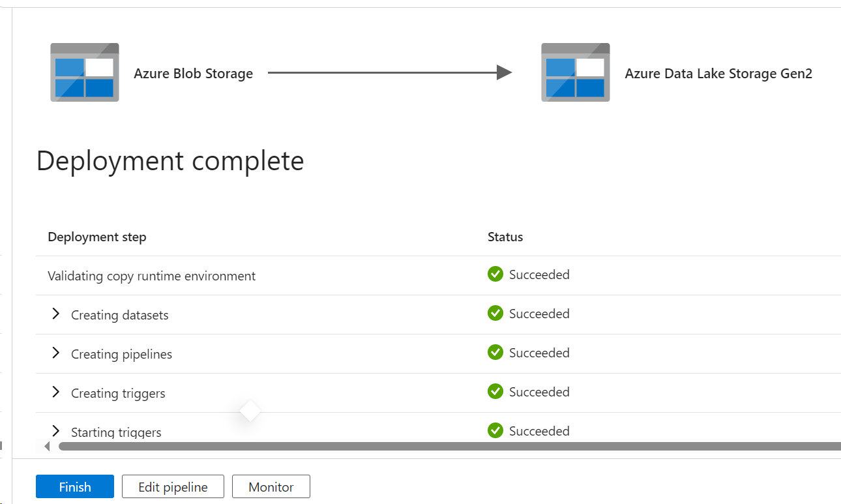Image resolution: width=841 pixels, height=504 pixels.
Task: Select the Validating copy runtime environment row
Action: [151, 276]
